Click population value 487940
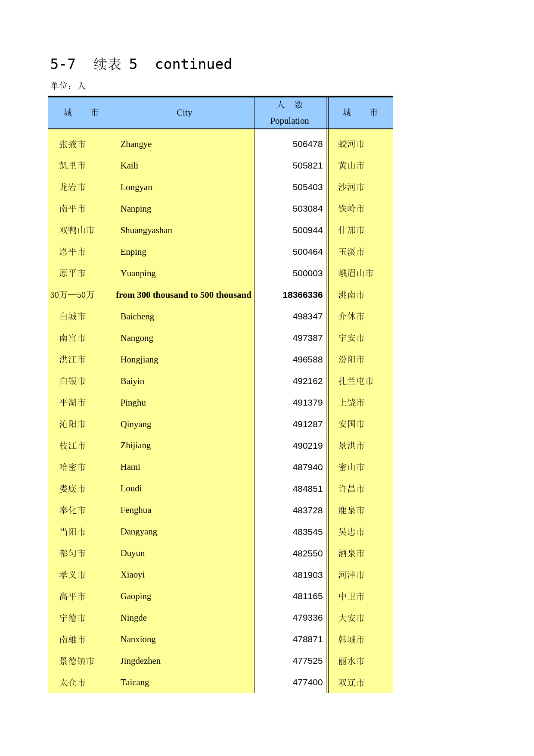Screen dimensions: 534x756 coord(307,467)
